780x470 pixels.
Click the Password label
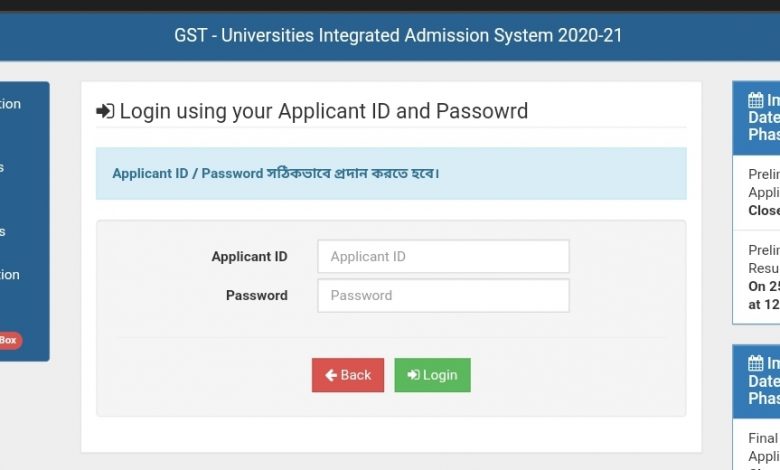pyautogui.click(x=256, y=296)
